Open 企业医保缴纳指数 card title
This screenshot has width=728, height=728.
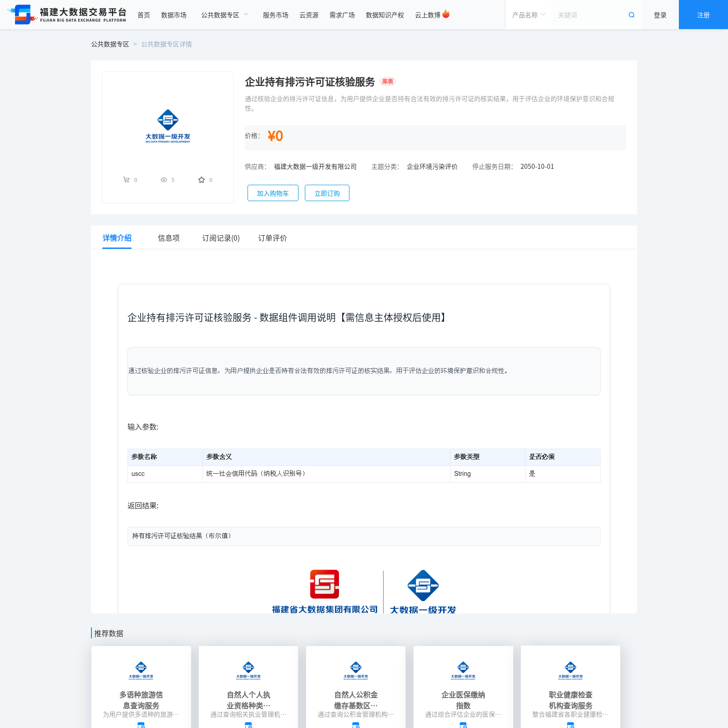pyautogui.click(x=463, y=700)
